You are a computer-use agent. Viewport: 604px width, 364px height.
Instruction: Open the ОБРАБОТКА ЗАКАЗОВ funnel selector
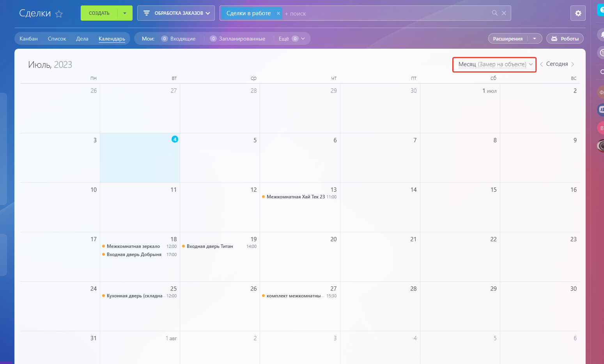[x=176, y=13]
